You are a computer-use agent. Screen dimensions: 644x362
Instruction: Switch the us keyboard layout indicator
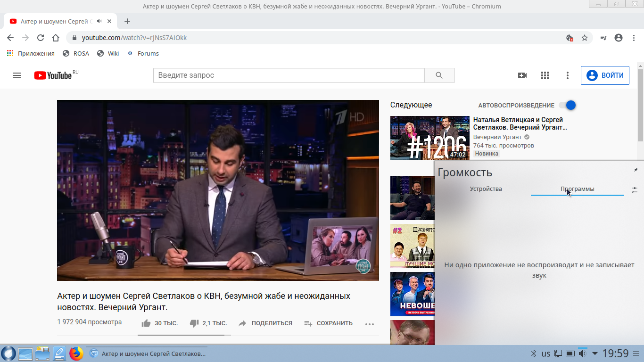pyautogui.click(x=546, y=354)
